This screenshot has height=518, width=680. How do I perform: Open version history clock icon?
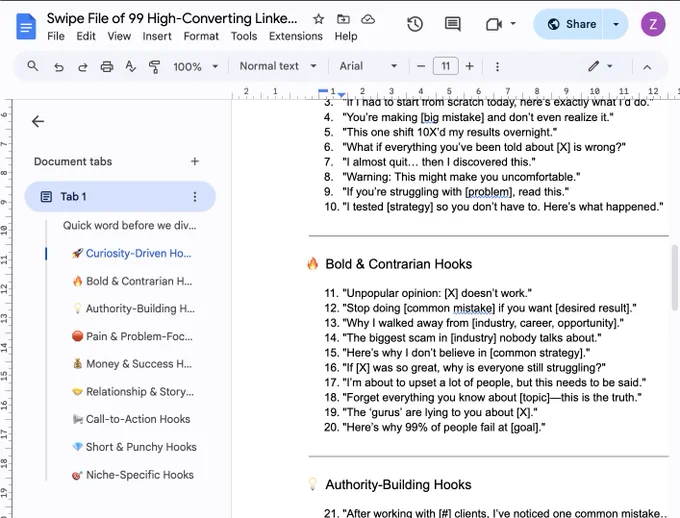tap(415, 24)
